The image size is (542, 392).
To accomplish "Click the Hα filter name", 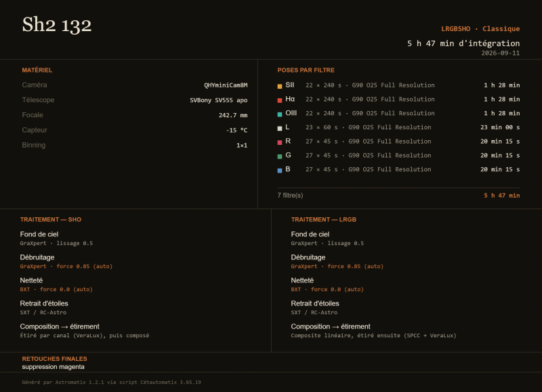I will pyautogui.click(x=290, y=99).
